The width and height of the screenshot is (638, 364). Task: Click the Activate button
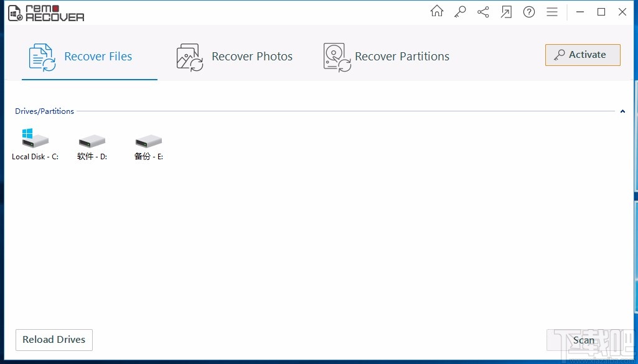click(x=583, y=55)
